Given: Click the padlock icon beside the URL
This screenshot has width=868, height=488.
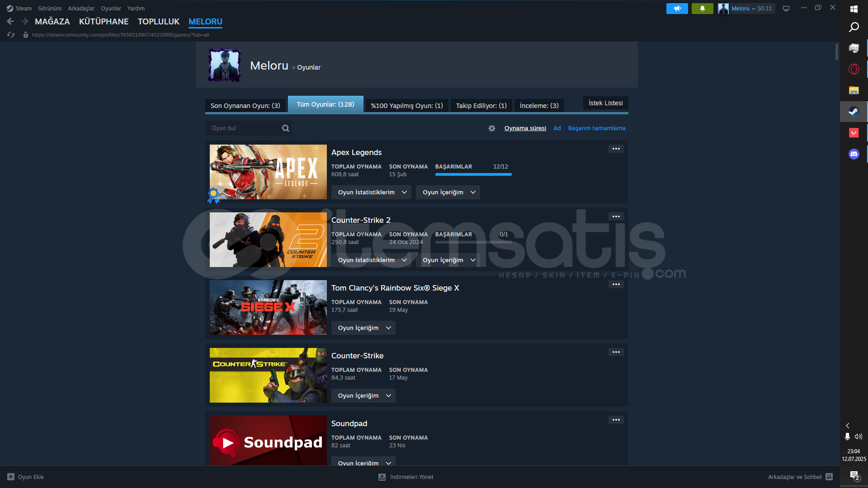Looking at the screenshot, I should click(x=26, y=35).
